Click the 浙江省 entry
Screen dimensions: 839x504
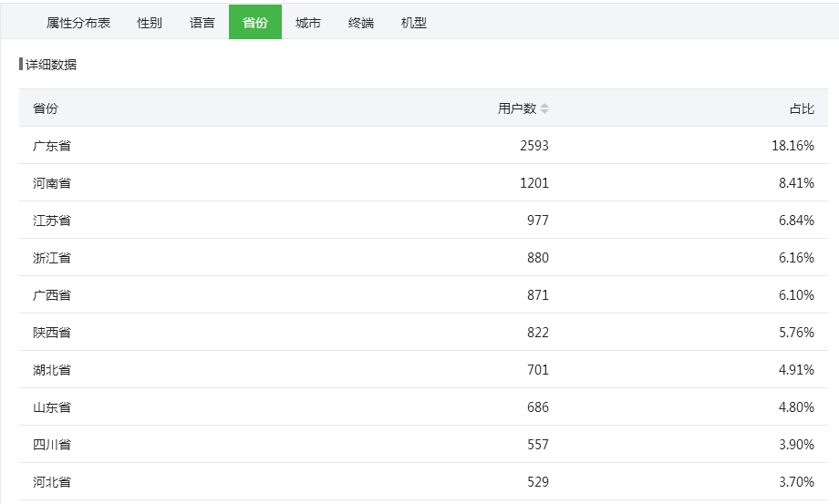(52, 258)
